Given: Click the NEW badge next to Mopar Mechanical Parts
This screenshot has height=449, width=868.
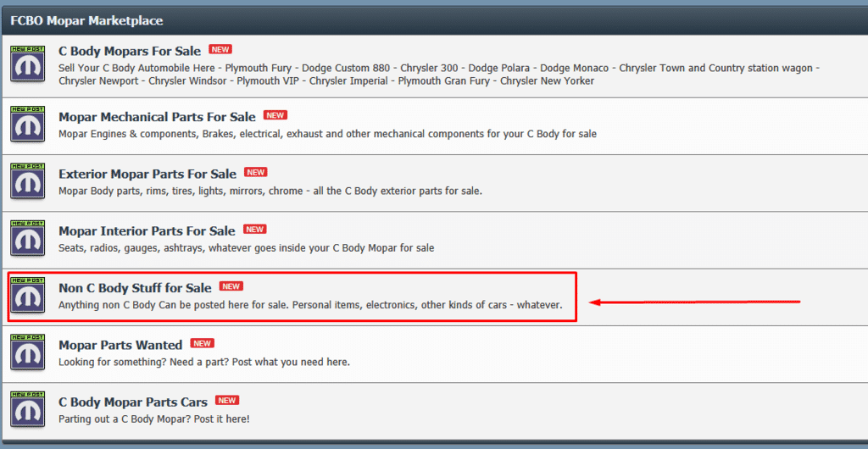Looking at the screenshot, I should click(275, 115).
